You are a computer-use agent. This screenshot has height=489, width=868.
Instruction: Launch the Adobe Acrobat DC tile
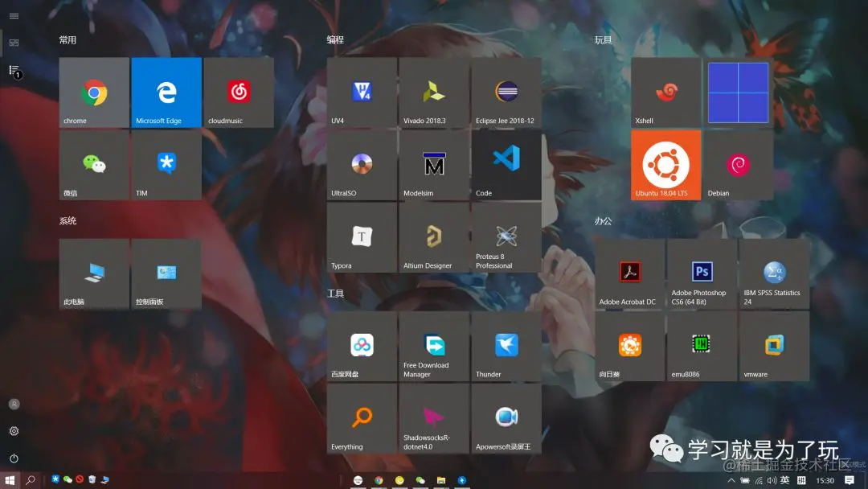point(629,273)
